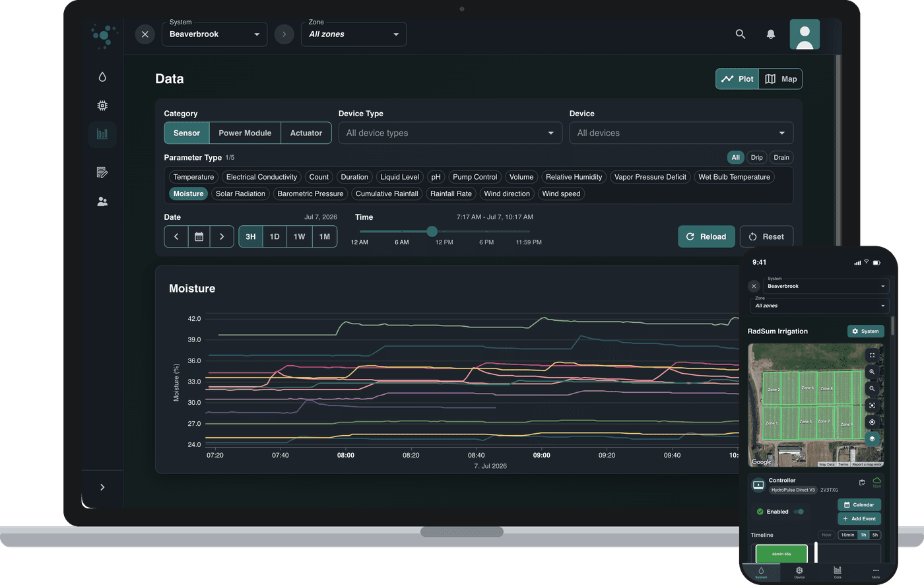Select the Drip parameter filter
The width and height of the screenshot is (924, 585).
click(757, 158)
